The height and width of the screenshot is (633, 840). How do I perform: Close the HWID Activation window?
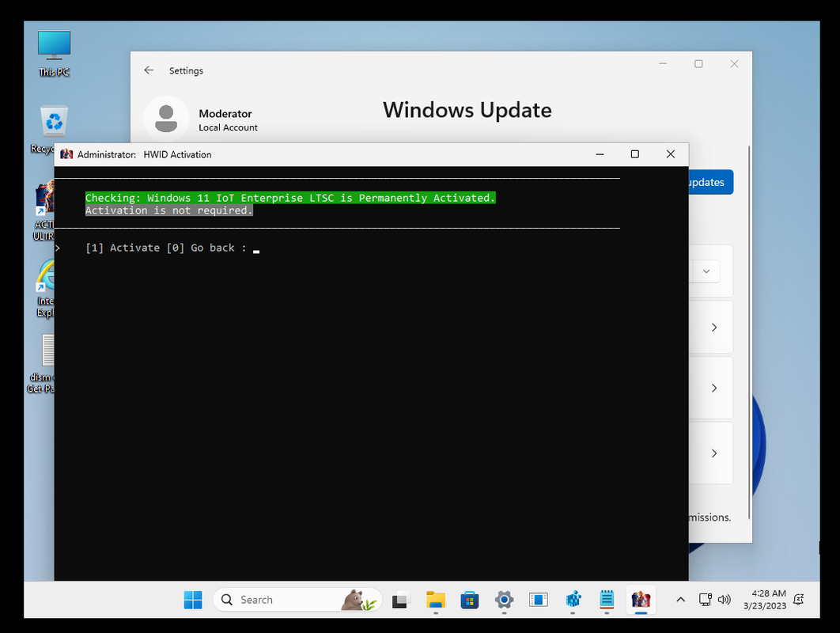[x=670, y=154]
